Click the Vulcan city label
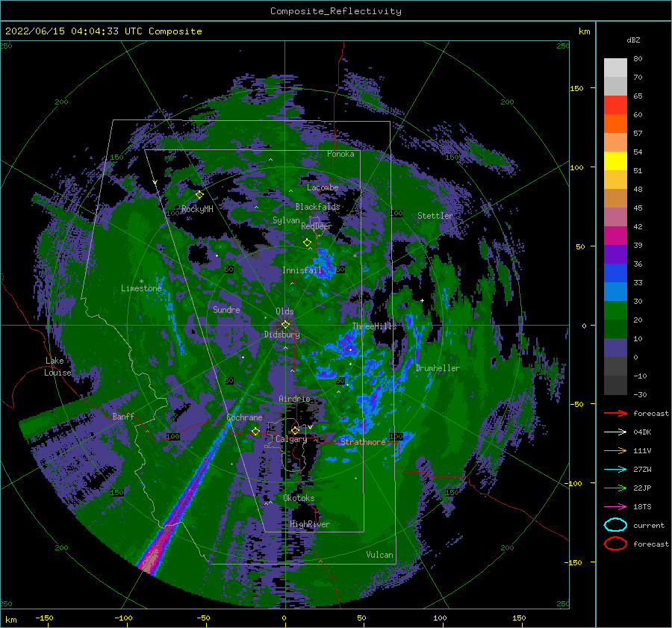The height and width of the screenshot is (628, 672). tap(379, 555)
